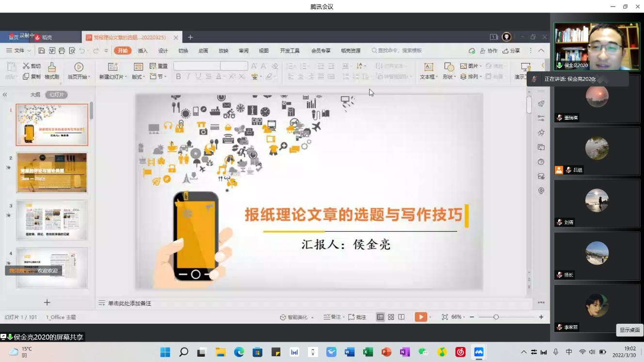
Task: Open the 插入 ribbon tab
Action: (x=143, y=50)
